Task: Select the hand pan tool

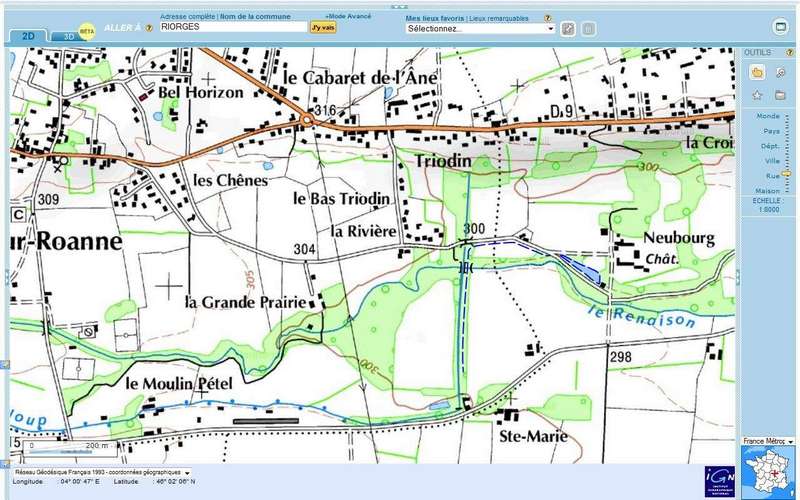Action: click(757, 72)
